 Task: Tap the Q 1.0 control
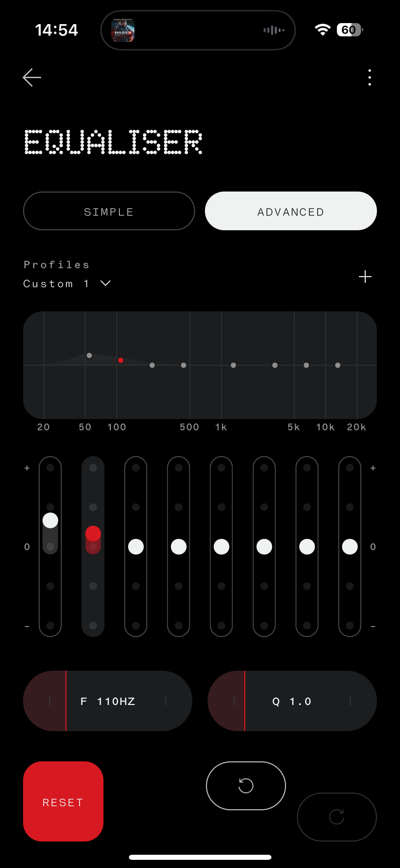[x=292, y=701]
